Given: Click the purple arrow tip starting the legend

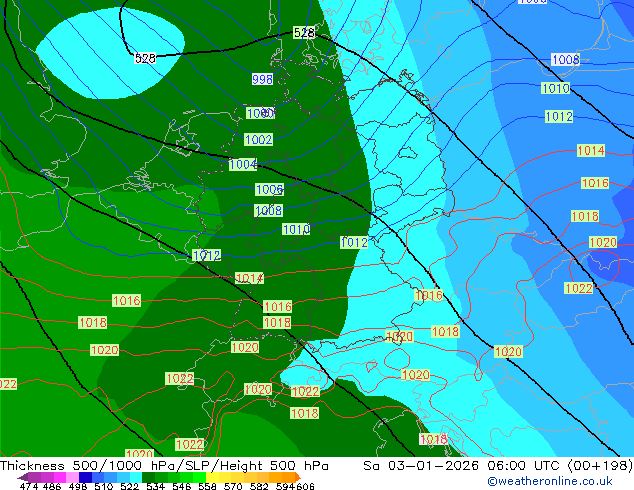Looking at the screenshot, I should click(22, 477).
